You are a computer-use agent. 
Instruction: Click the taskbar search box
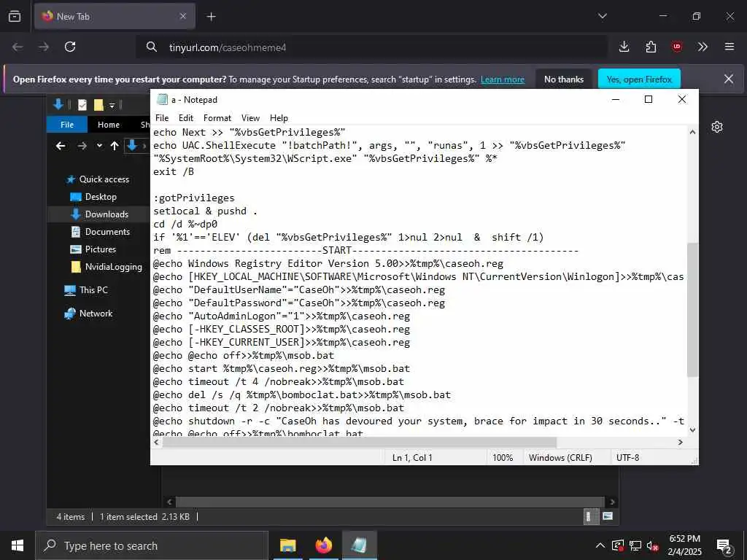point(152,545)
